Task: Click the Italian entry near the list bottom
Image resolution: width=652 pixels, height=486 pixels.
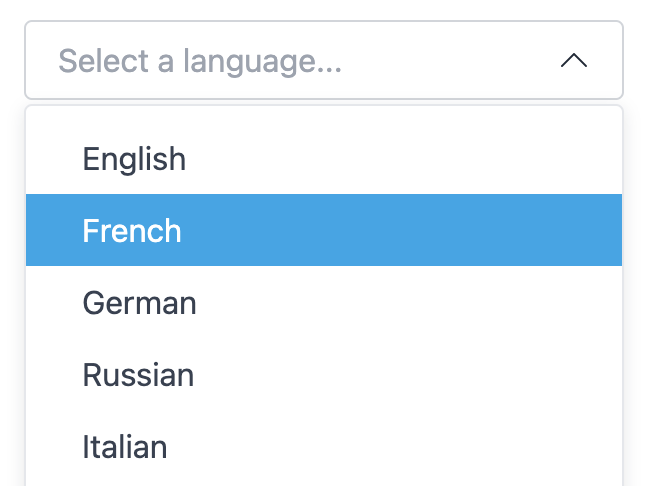Action: [125, 447]
